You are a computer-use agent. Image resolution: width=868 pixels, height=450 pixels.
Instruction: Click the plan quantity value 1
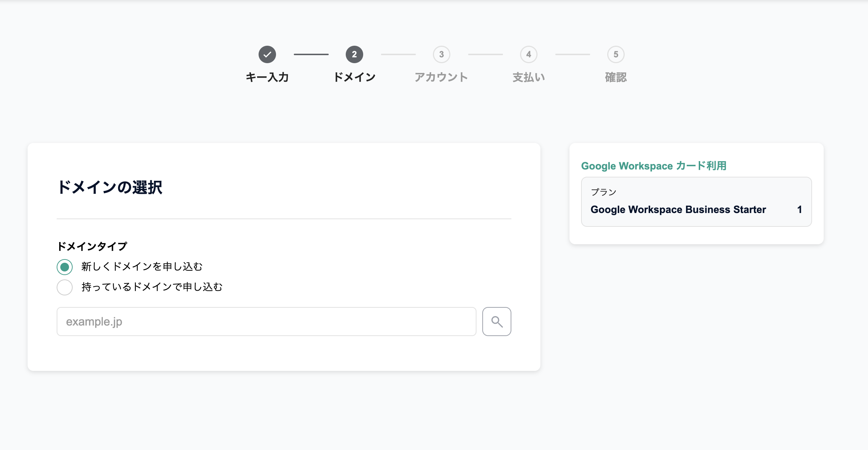point(799,209)
